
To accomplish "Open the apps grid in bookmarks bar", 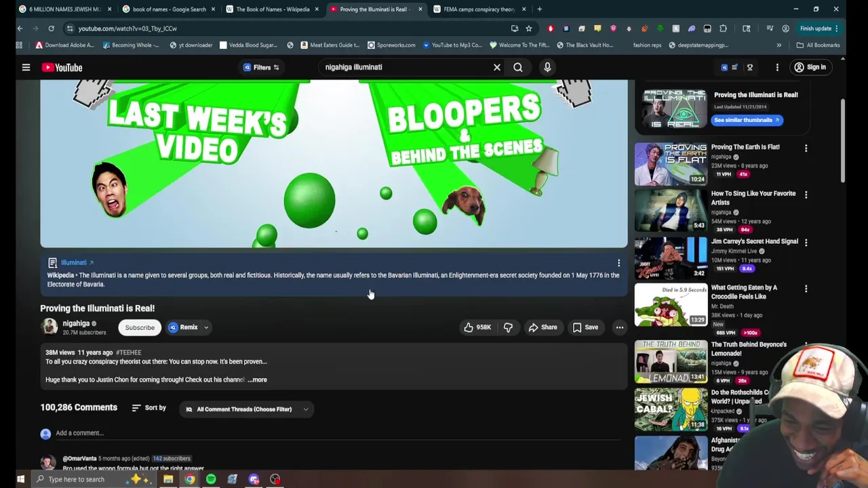I will (19, 45).
